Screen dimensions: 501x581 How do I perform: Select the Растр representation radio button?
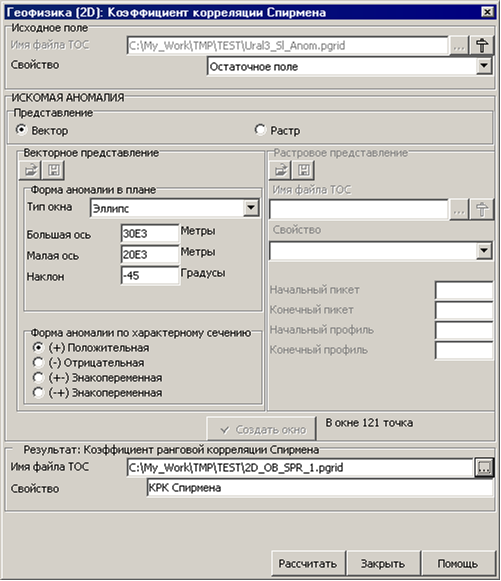[260, 130]
